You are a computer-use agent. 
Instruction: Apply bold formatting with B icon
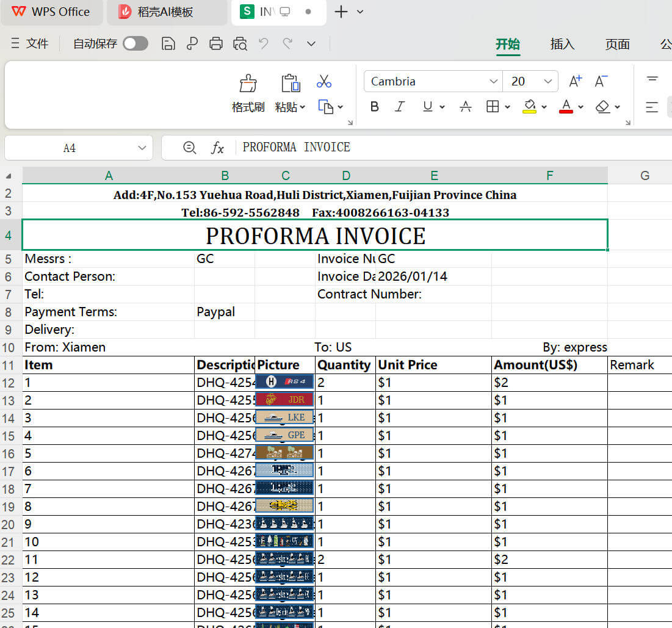coord(375,107)
